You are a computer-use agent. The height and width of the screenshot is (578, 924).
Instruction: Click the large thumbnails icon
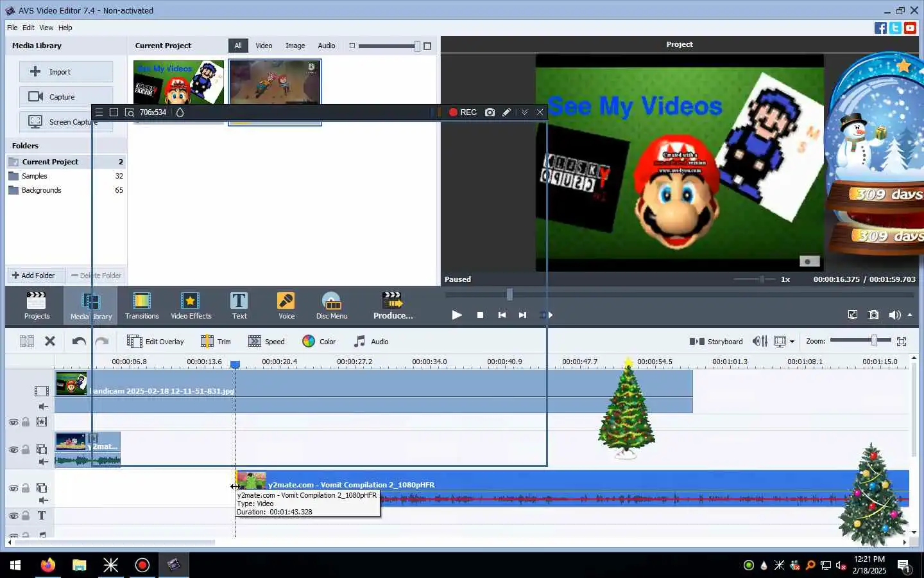428,46
